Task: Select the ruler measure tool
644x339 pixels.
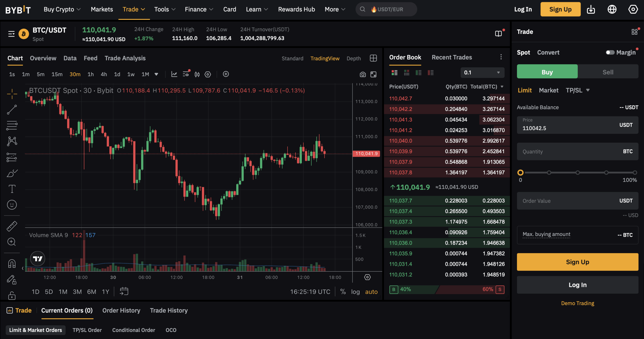Action: pos(12,226)
